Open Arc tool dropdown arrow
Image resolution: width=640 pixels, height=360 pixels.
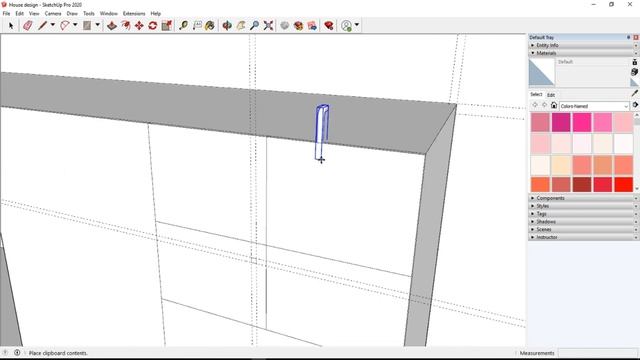(75, 25)
